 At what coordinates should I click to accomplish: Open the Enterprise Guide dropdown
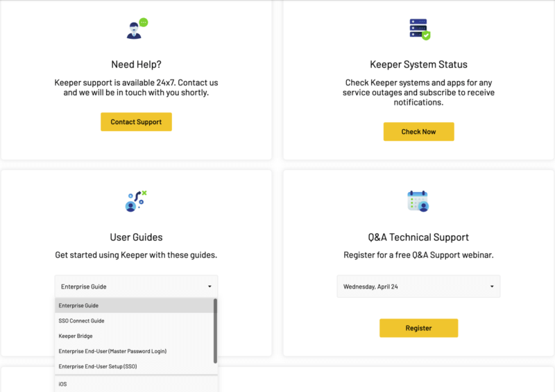[x=136, y=287]
